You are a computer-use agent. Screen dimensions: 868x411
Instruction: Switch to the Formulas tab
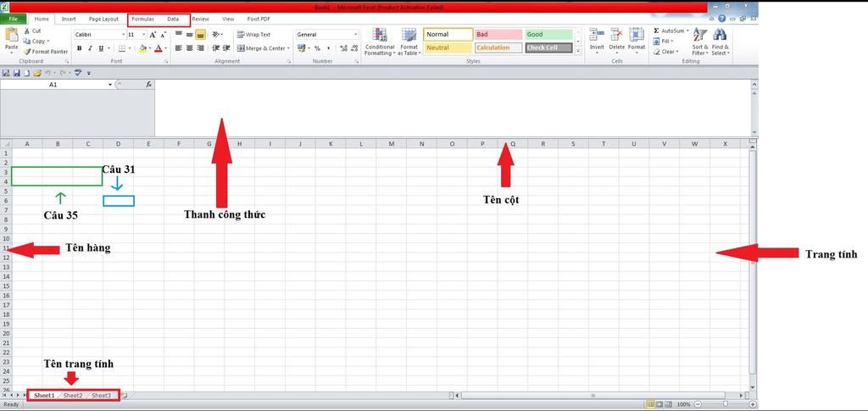click(142, 19)
